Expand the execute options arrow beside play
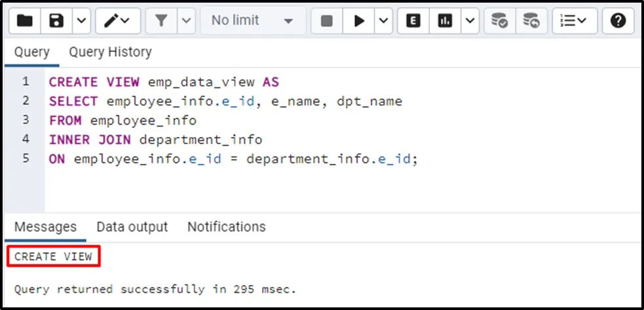This screenshot has width=644, height=310. coord(383,21)
